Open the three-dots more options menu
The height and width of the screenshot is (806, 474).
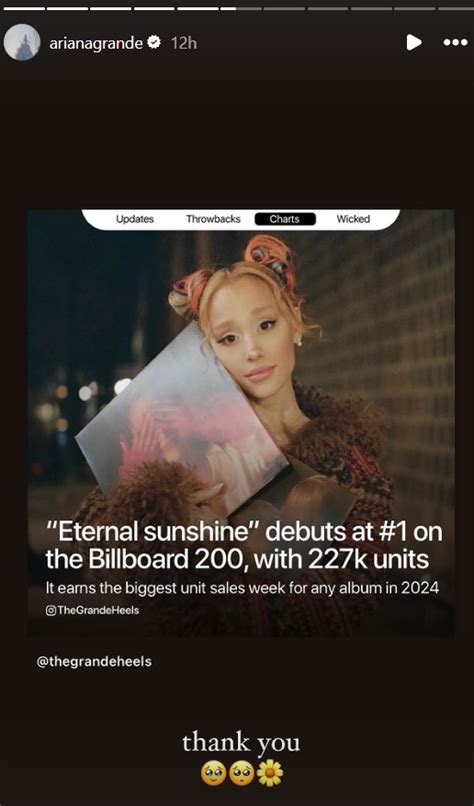coord(455,43)
